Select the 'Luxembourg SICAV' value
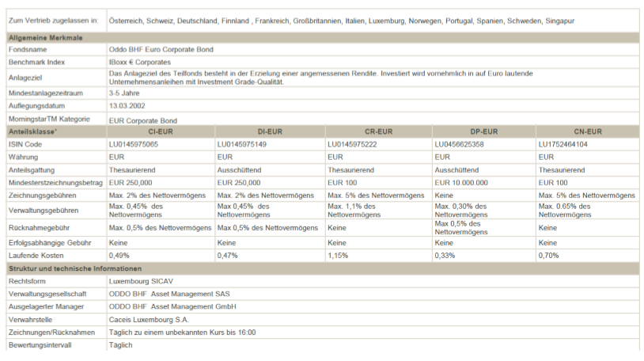The width and height of the screenshot is (644, 361). (141, 281)
